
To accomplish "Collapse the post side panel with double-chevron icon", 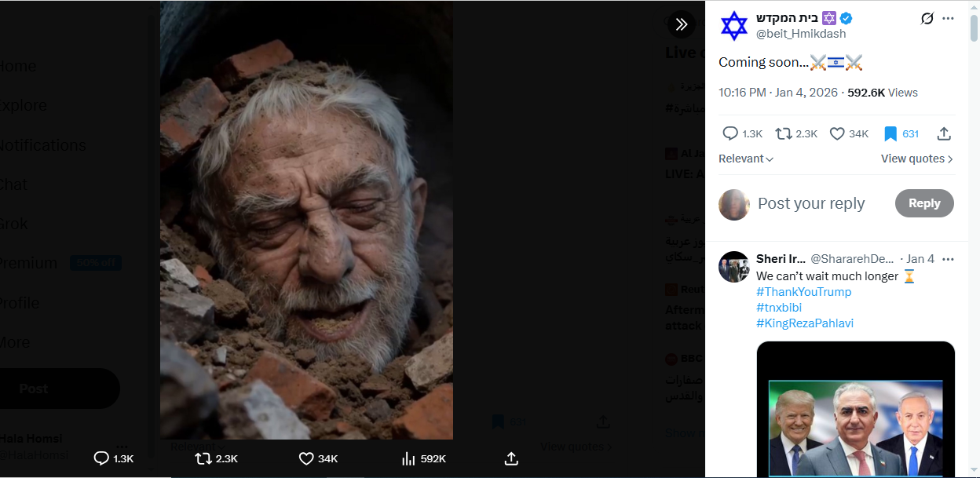I will pos(681,24).
